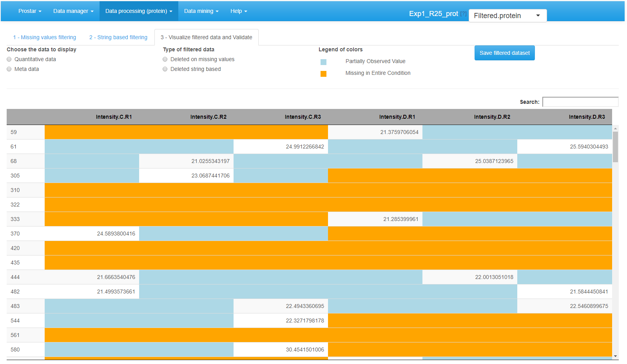
Task: Switch to "2 - String based filtering" tab
Action: pyautogui.click(x=118, y=37)
